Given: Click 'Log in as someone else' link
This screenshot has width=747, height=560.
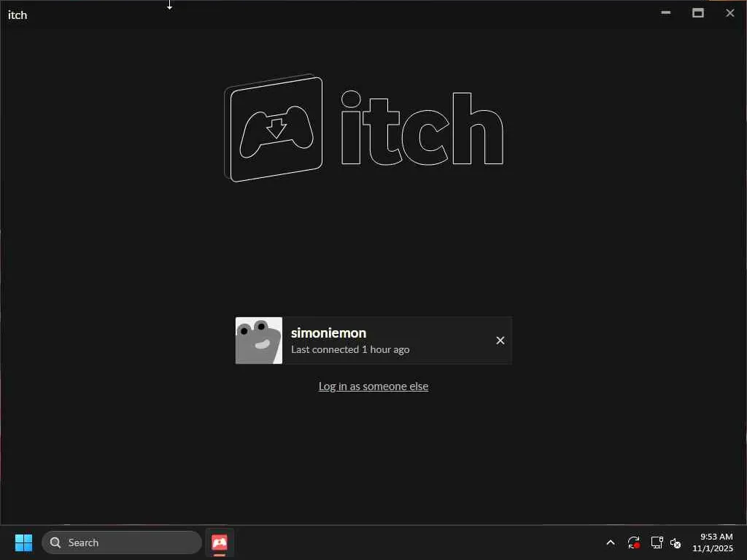Looking at the screenshot, I should point(373,386).
